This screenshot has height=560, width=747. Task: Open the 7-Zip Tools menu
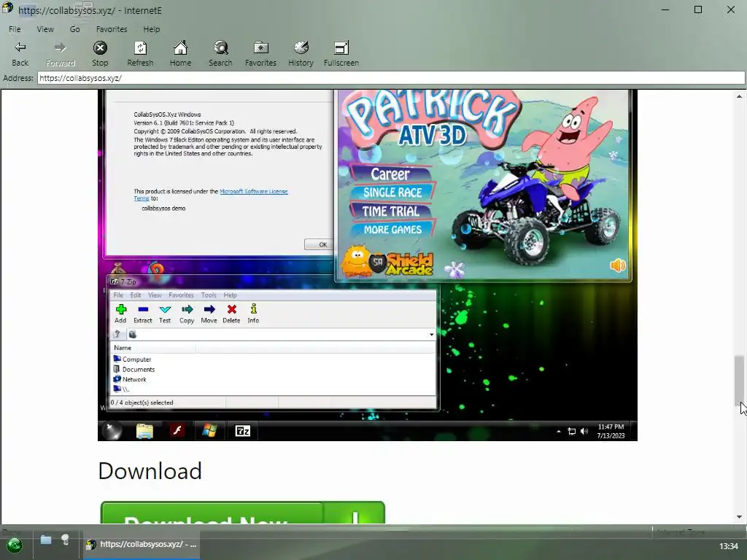[x=209, y=295]
